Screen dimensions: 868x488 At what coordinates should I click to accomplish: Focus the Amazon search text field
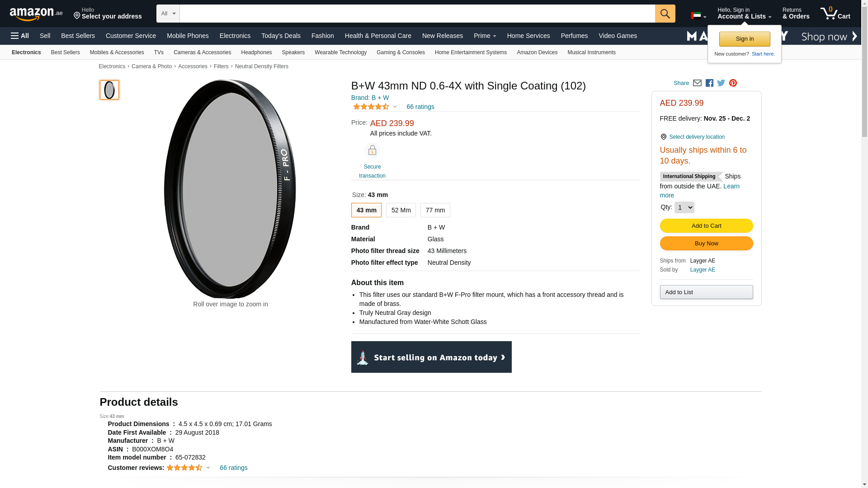click(417, 14)
